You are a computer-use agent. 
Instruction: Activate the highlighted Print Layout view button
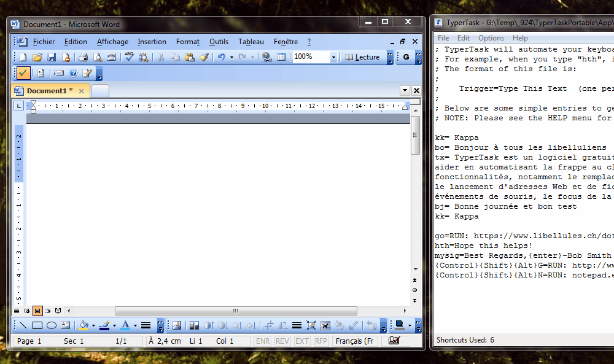pos(37,311)
